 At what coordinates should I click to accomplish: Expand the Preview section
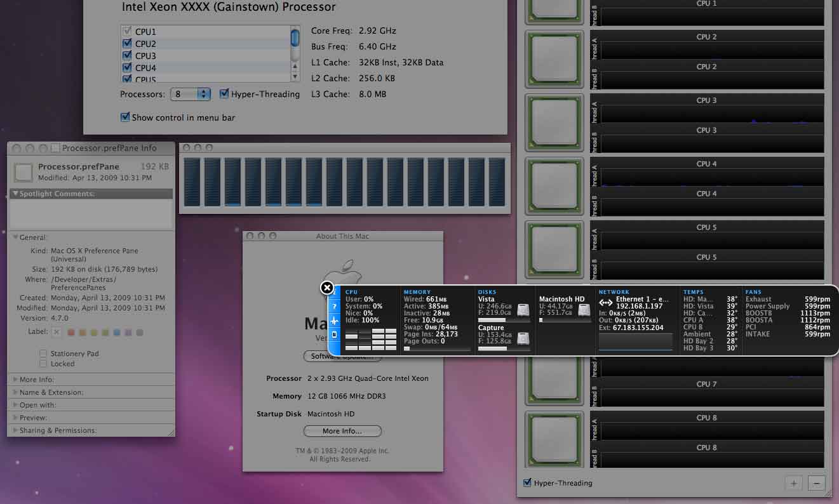[x=15, y=418]
